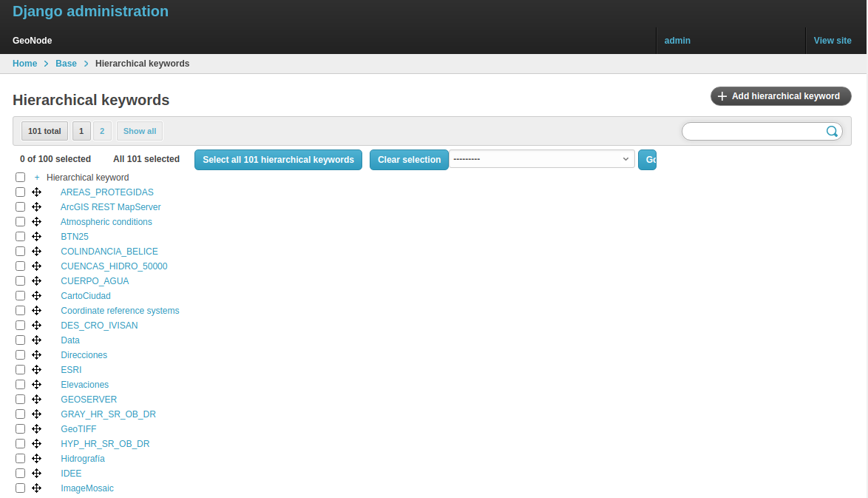Click the Clear selection button
Screen dimensions: 868x498
pyautogui.click(x=409, y=159)
